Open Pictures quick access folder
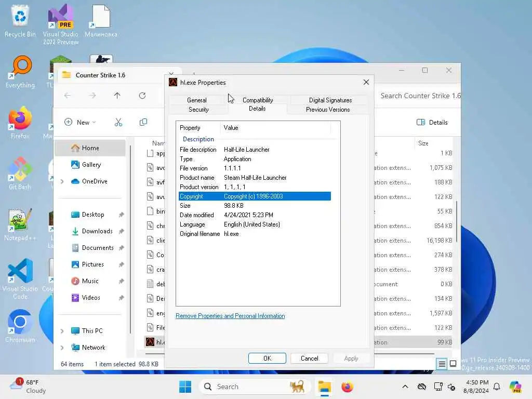532x399 pixels. tap(92, 264)
